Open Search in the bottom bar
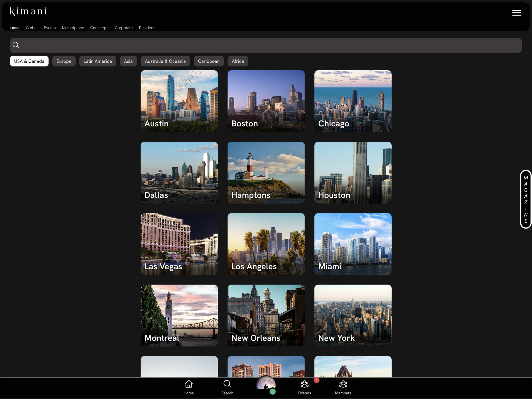This screenshot has width=532, height=399. [x=227, y=387]
